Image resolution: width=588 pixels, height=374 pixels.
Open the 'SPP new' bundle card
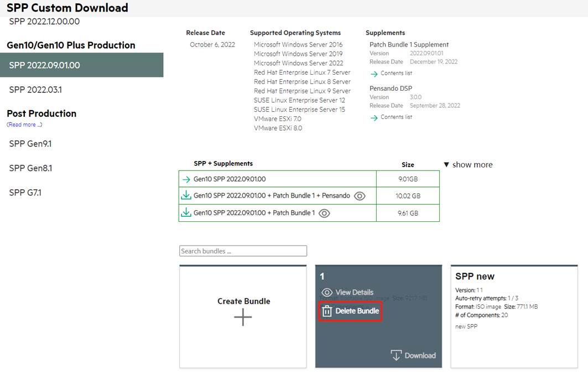click(514, 316)
